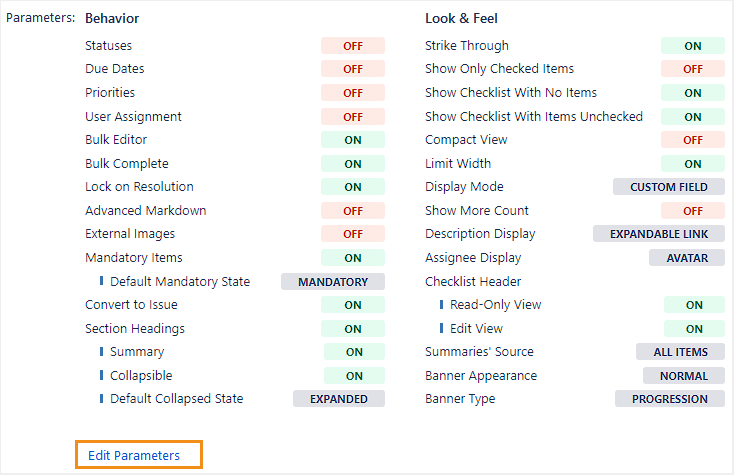The image size is (734, 475).
Task: Disable the Bulk Editor toggle
Action: [x=352, y=140]
